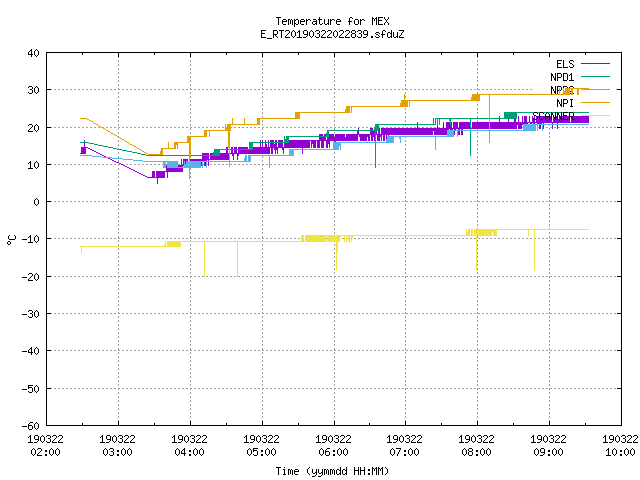Click the green NPD1 legend line sample
This screenshot has height=480, width=640.
tap(595, 76)
